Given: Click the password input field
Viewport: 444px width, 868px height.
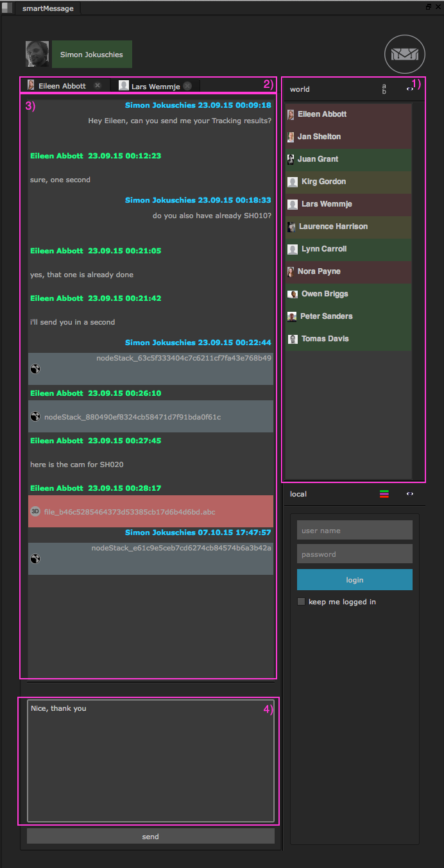Looking at the screenshot, I should 354,554.
